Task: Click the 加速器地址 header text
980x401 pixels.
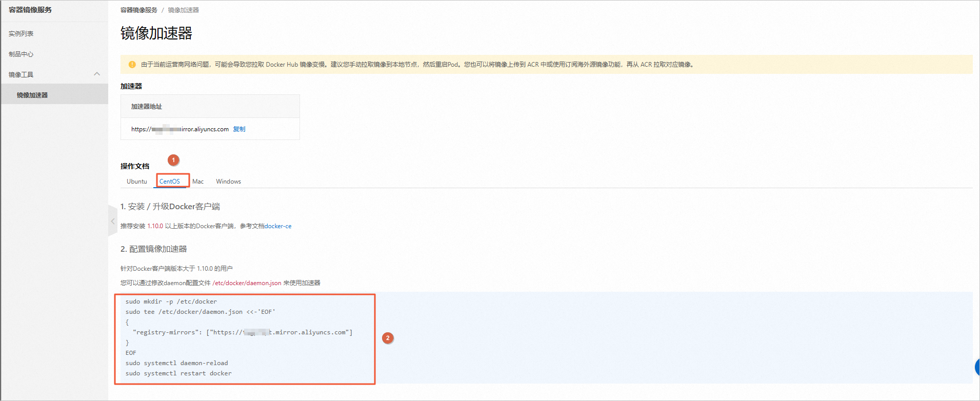Action: coord(147,107)
